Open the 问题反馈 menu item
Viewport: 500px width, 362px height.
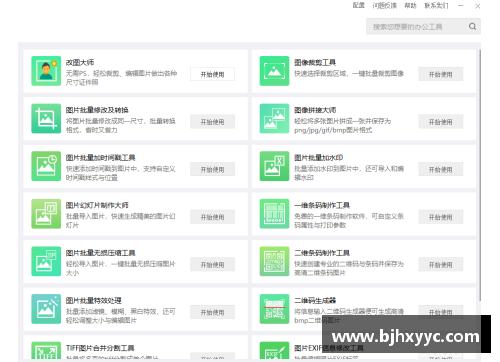(x=385, y=5)
